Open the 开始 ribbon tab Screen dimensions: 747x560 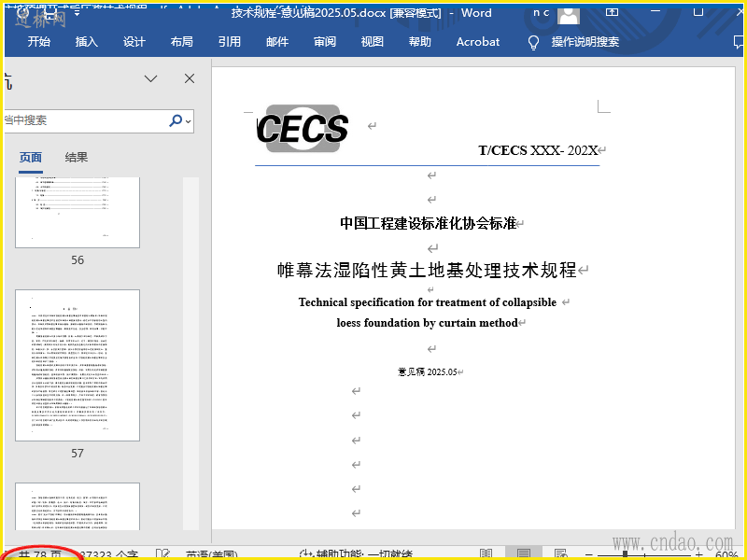[x=39, y=42]
